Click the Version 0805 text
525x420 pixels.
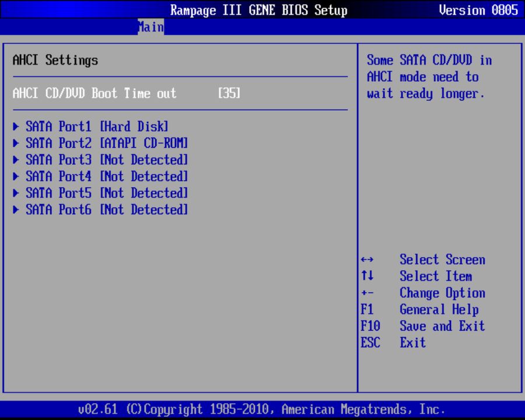(x=478, y=10)
